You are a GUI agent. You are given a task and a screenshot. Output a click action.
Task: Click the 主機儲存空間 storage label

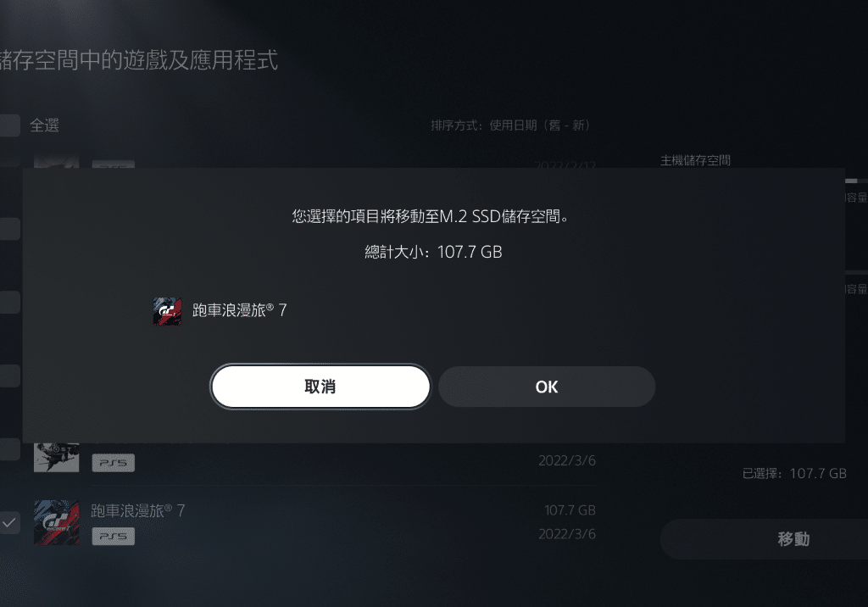[695, 160]
